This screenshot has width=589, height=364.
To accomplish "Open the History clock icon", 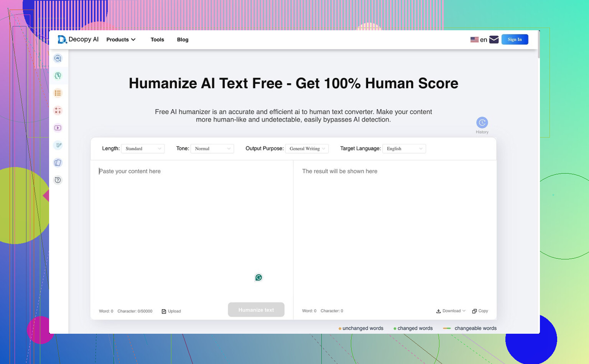I will (482, 123).
